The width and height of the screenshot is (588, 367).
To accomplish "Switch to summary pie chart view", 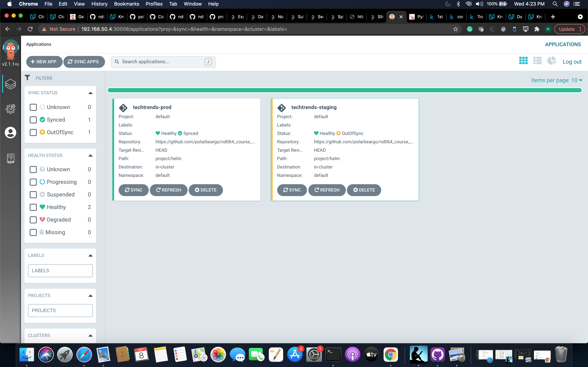I will tap(551, 61).
